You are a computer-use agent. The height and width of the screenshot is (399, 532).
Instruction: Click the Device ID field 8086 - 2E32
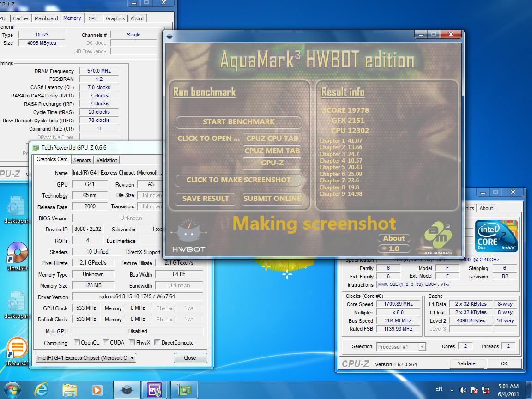click(x=88, y=229)
